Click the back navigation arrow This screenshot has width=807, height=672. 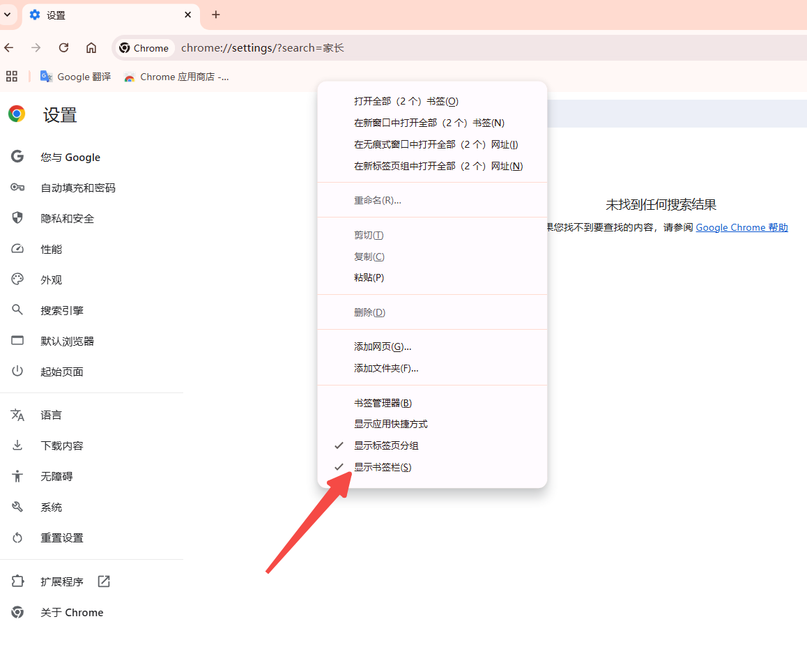click(x=9, y=48)
